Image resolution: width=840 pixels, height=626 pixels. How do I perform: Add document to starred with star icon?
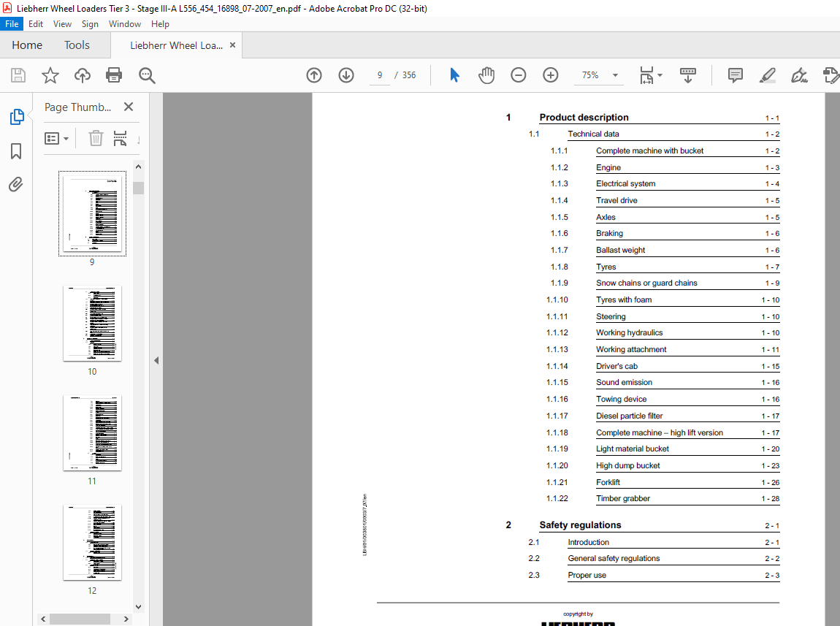pyautogui.click(x=50, y=75)
